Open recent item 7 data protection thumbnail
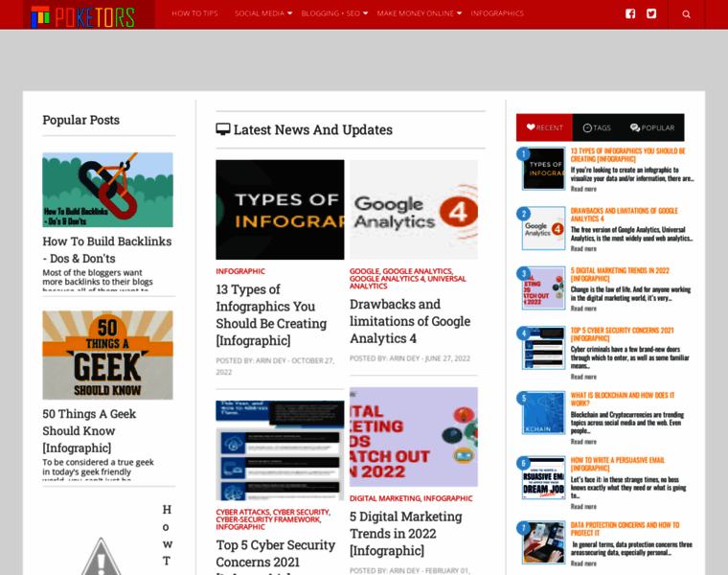The image size is (728, 575). pos(544,542)
